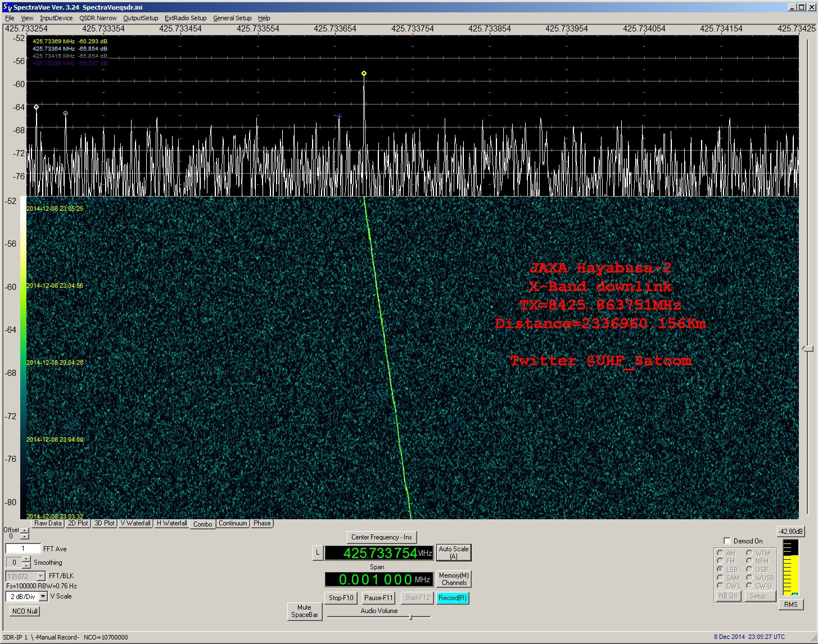Open the General Setup menu
This screenshot has width=818, height=644.
pos(232,18)
